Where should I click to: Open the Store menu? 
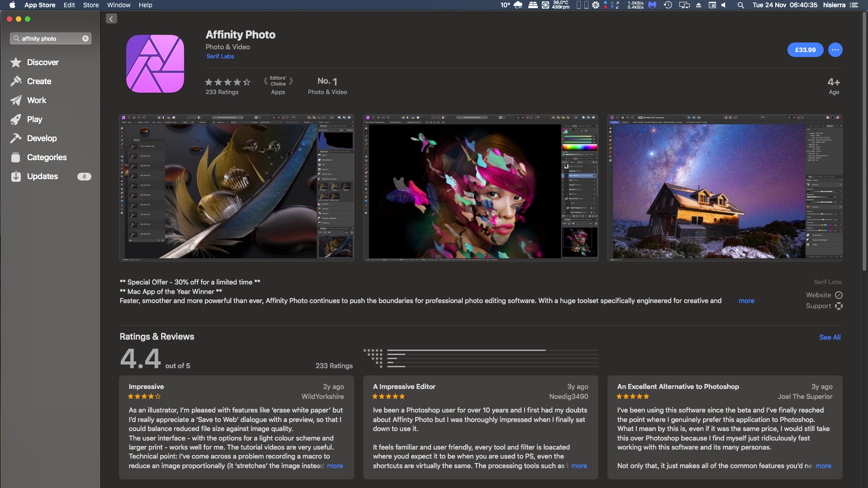(91, 5)
